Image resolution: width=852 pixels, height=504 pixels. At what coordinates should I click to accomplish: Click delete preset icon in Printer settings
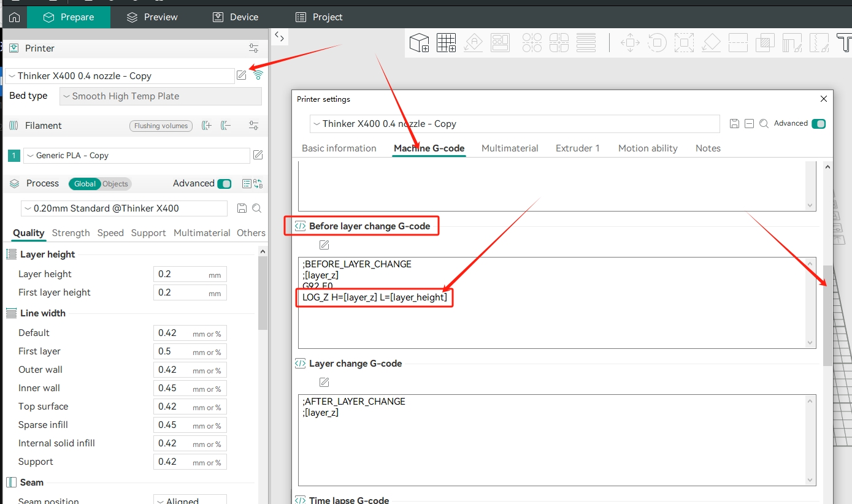coord(749,123)
